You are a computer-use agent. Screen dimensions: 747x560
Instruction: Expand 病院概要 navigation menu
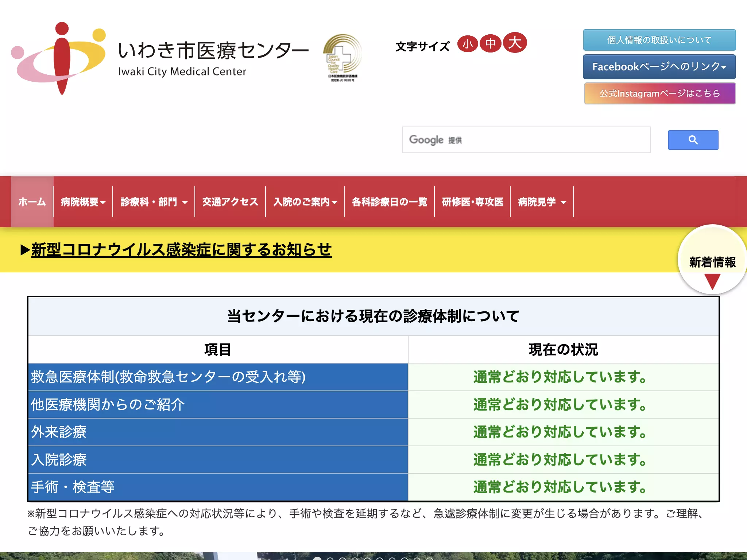[x=83, y=202]
